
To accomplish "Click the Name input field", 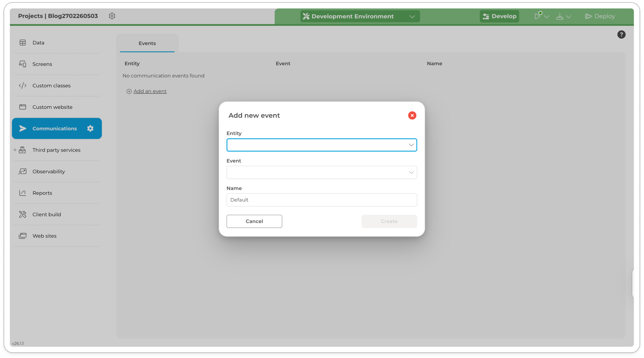I will 321,200.
